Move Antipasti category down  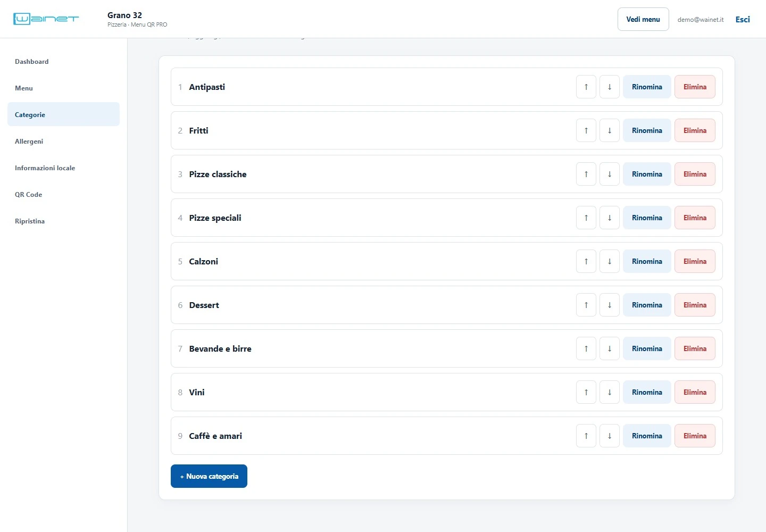610,87
